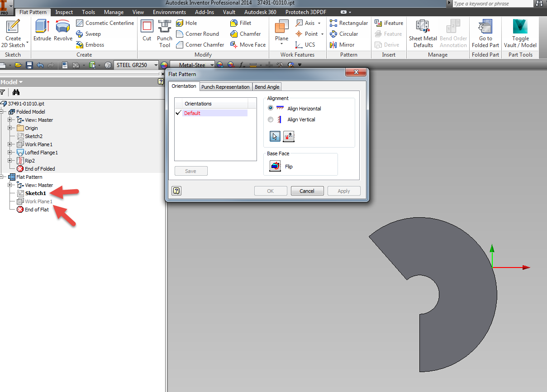Select the Extrude tool
547x392 pixels.
[x=42, y=30]
